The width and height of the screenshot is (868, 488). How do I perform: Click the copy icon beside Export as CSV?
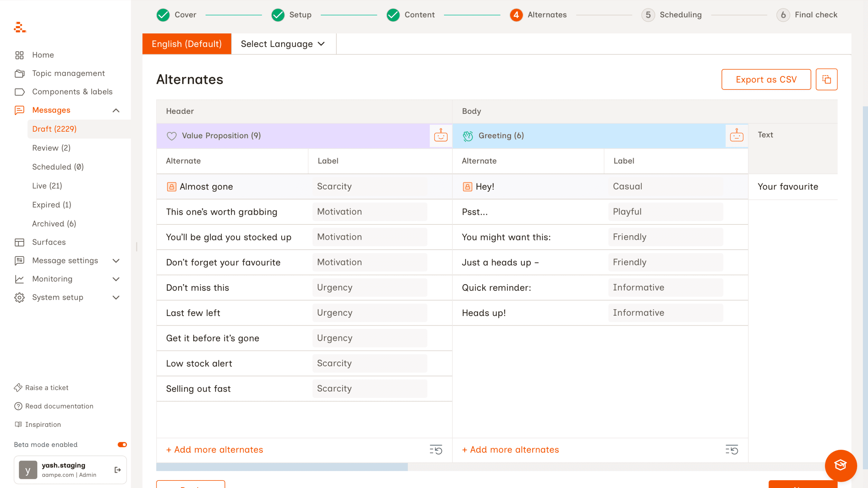coord(826,80)
